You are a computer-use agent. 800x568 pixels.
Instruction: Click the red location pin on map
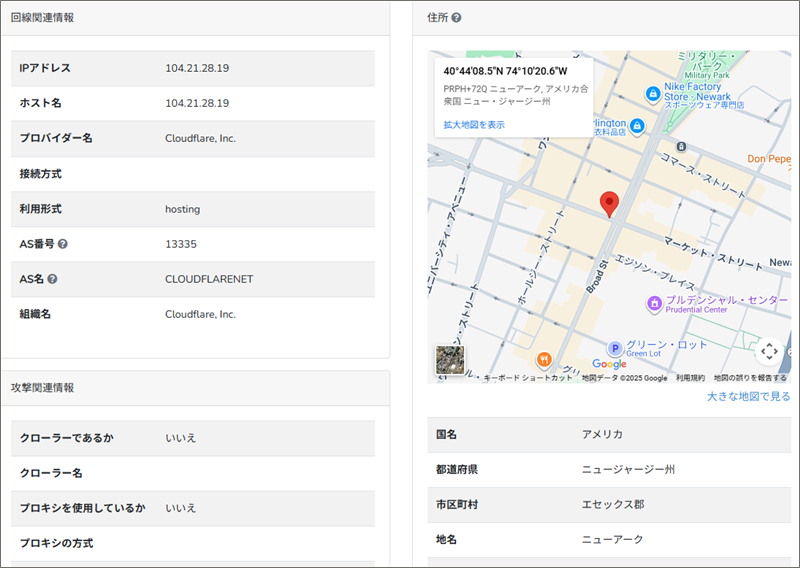609,203
